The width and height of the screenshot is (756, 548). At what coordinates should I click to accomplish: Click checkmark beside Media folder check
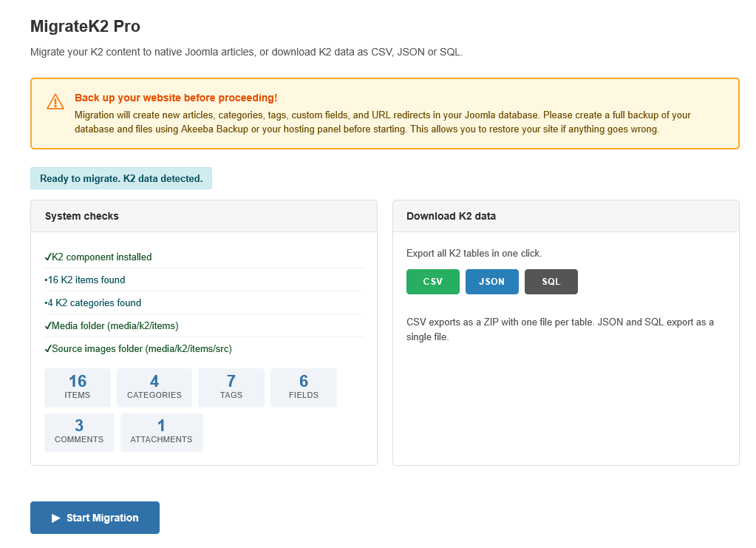pos(48,326)
